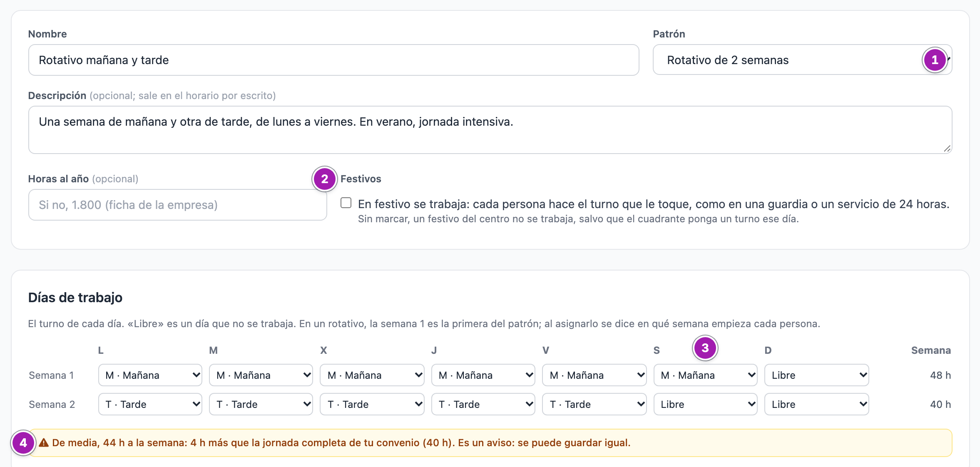Open Semana 1 Friday (V) shift dropdown
Viewport: 980px width, 467px height.
point(594,375)
